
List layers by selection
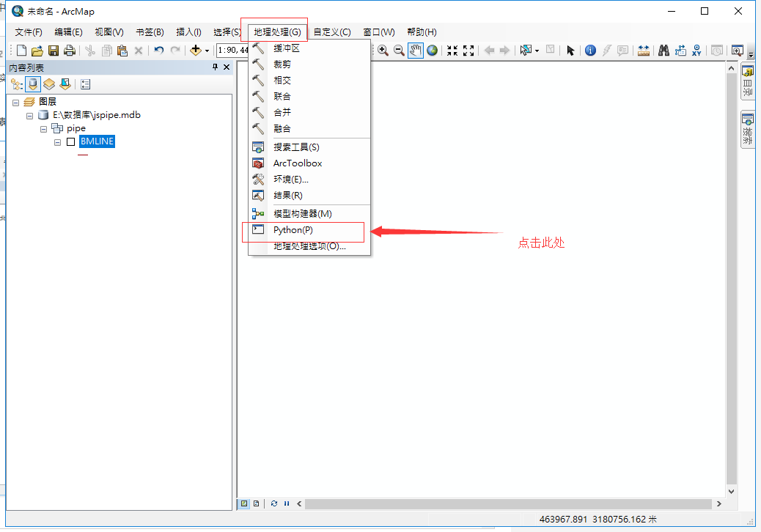[x=65, y=84]
